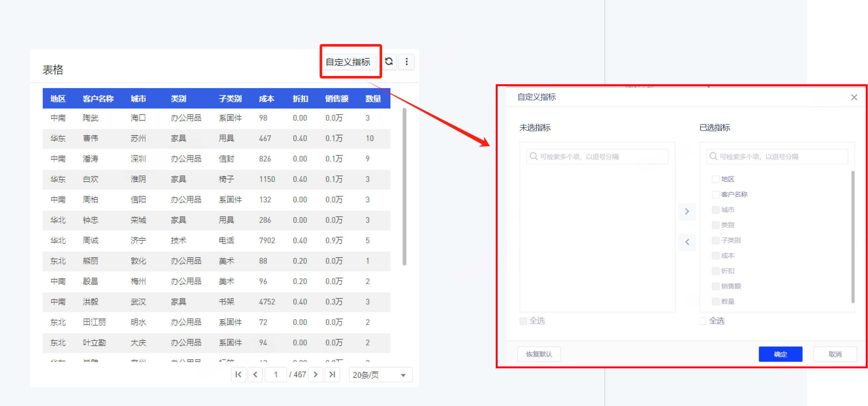Viewport: 868px width, 406px height.
Task: Toggle 全选 under 已选指标 list
Action: 703,321
